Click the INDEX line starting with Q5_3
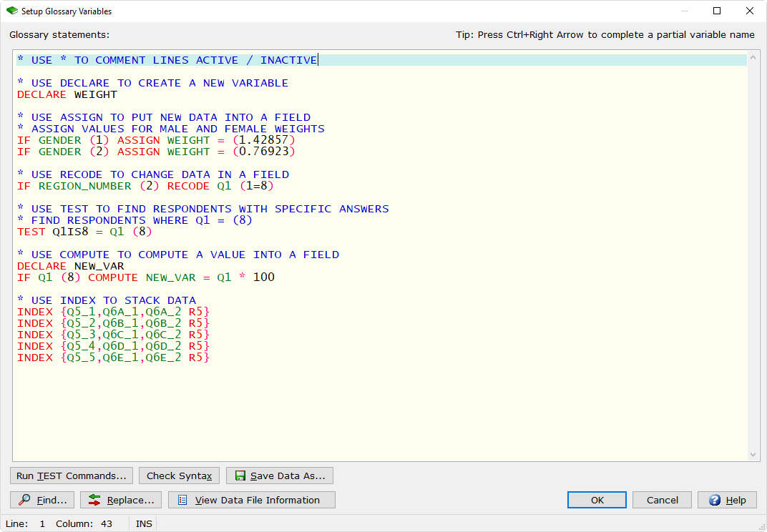This screenshot has height=532, width=767. [114, 335]
